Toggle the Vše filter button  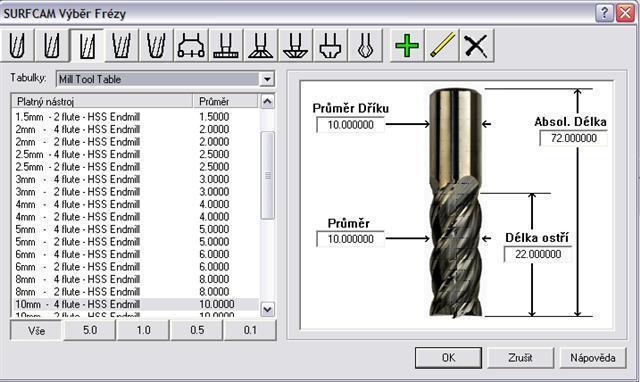36,330
